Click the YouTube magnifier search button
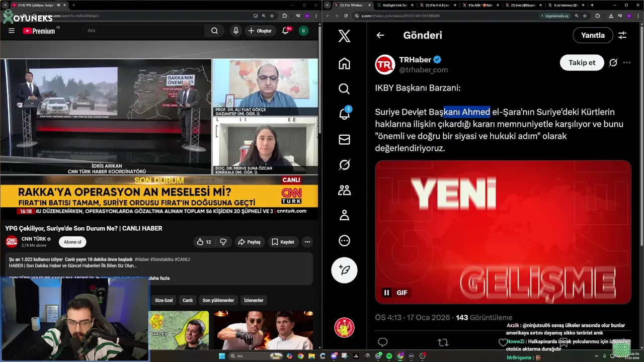The image size is (644, 362). 214,31
